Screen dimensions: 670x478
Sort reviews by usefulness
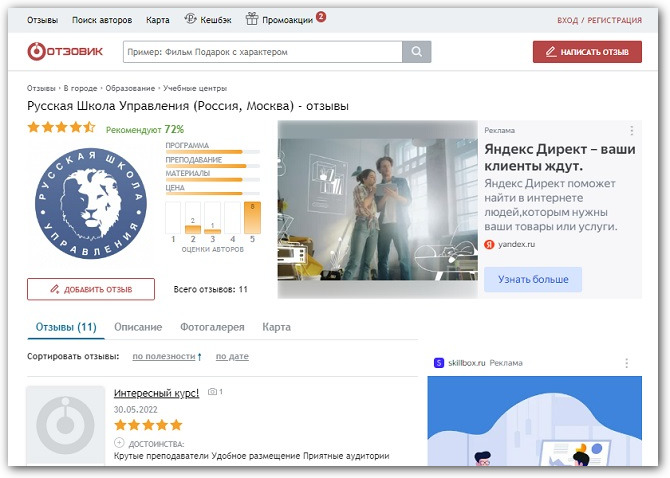pyautogui.click(x=166, y=357)
